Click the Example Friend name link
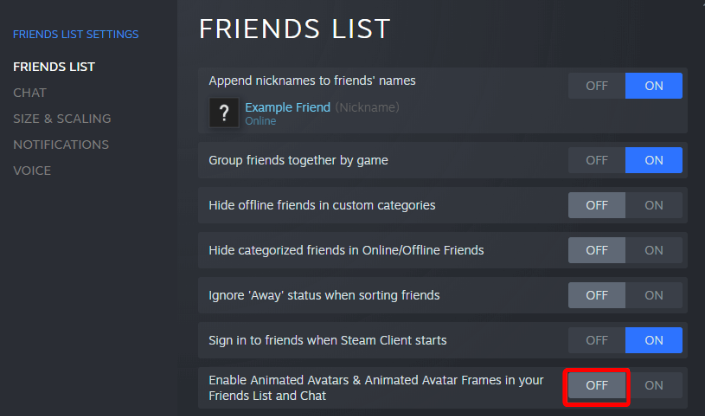Image resolution: width=705 pixels, height=416 pixels. 288,108
